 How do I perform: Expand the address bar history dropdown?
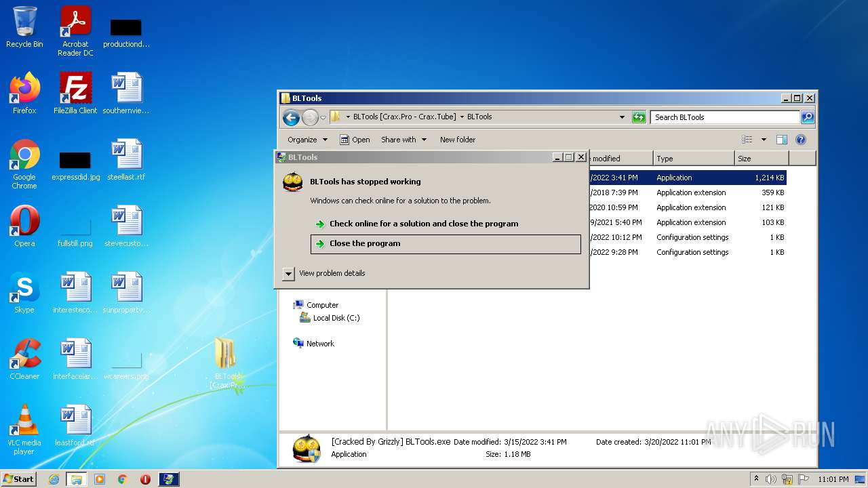[622, 117]
